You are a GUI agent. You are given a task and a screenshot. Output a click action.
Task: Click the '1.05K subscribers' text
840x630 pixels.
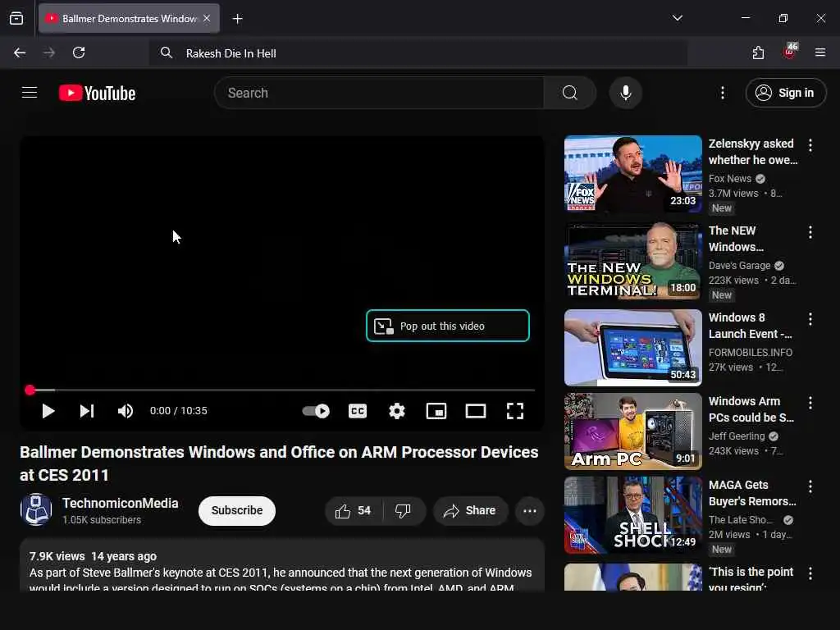(x=101, y=519)
